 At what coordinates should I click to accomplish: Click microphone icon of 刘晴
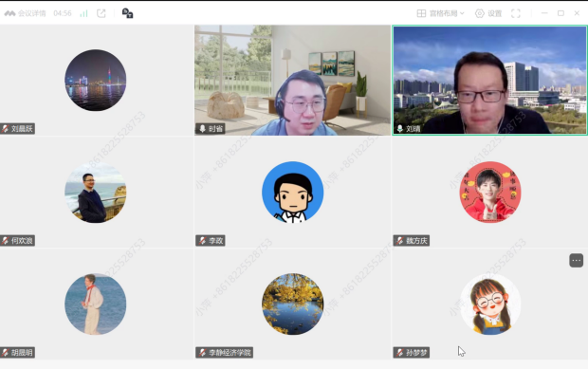click(x=400, y=129)
